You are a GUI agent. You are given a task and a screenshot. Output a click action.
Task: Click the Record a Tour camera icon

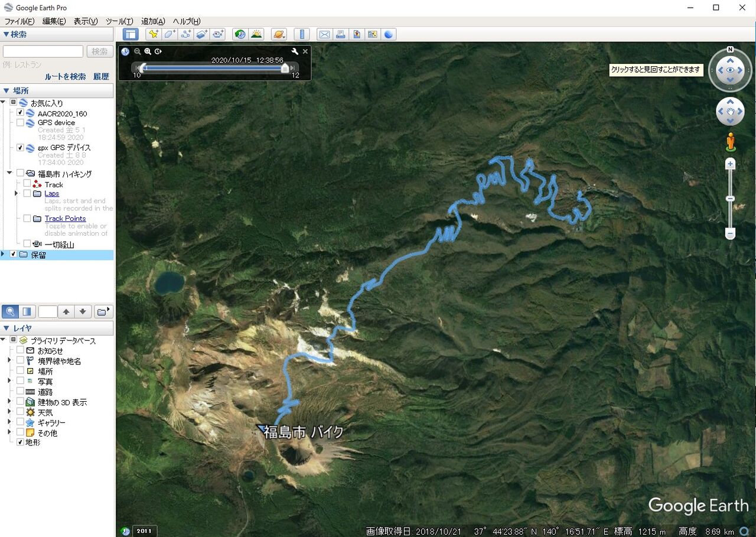[219, 34]
